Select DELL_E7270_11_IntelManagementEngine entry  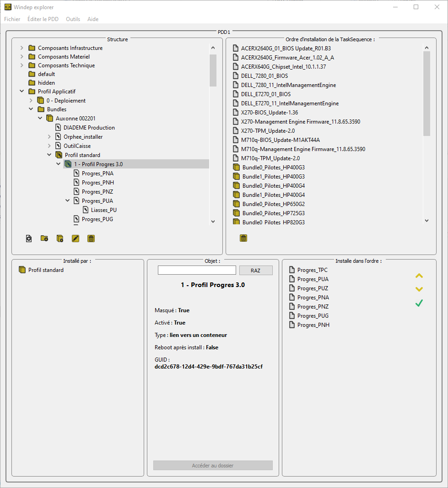[x=290, y=103]
